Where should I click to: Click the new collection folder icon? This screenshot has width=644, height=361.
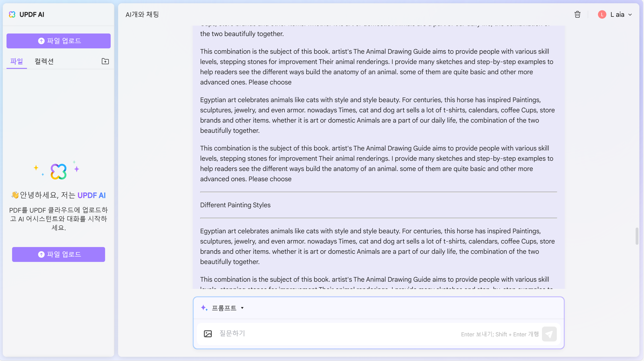point(105,61)
